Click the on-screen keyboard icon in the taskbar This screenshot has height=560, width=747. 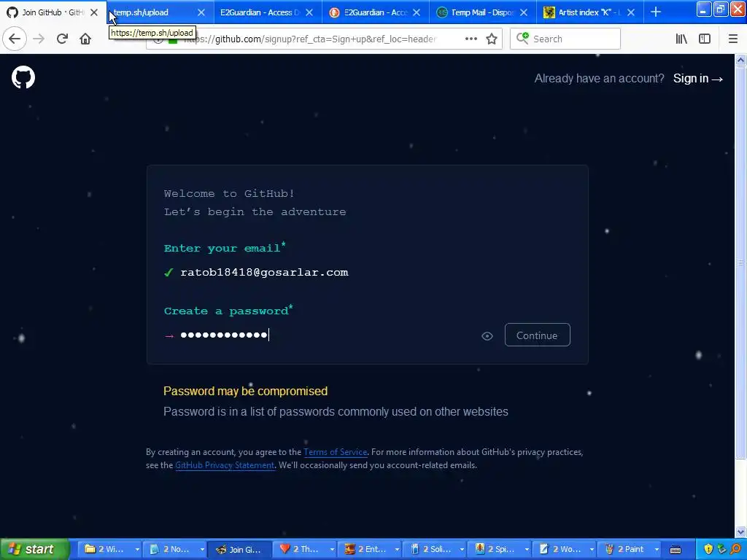[x=675, y=550]
